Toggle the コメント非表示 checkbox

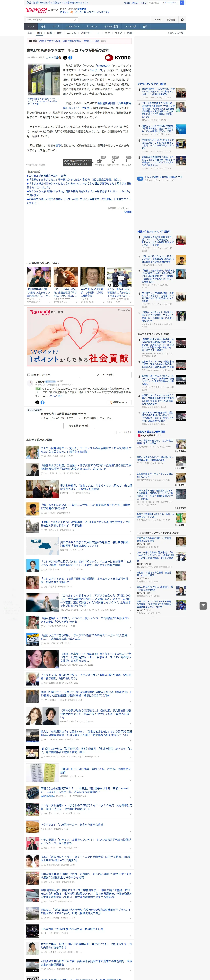115,432
